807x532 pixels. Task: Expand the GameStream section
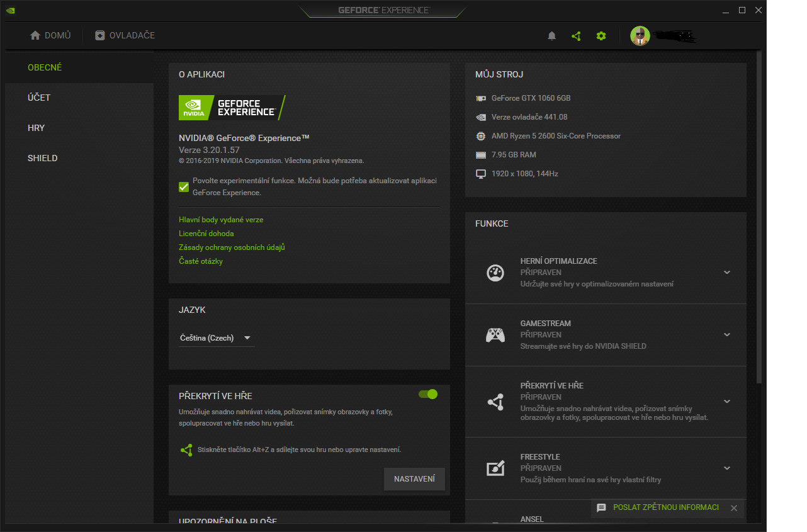click(727, 335)
